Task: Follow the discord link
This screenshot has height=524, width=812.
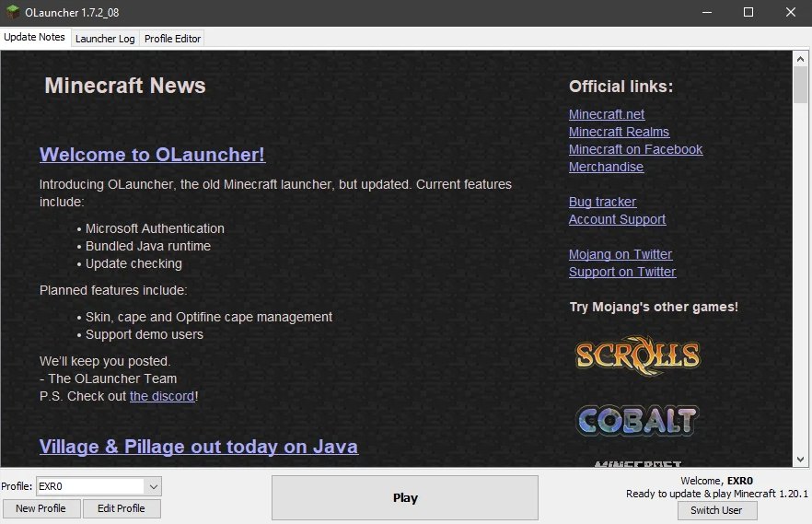Action: (x=162, y=396)
